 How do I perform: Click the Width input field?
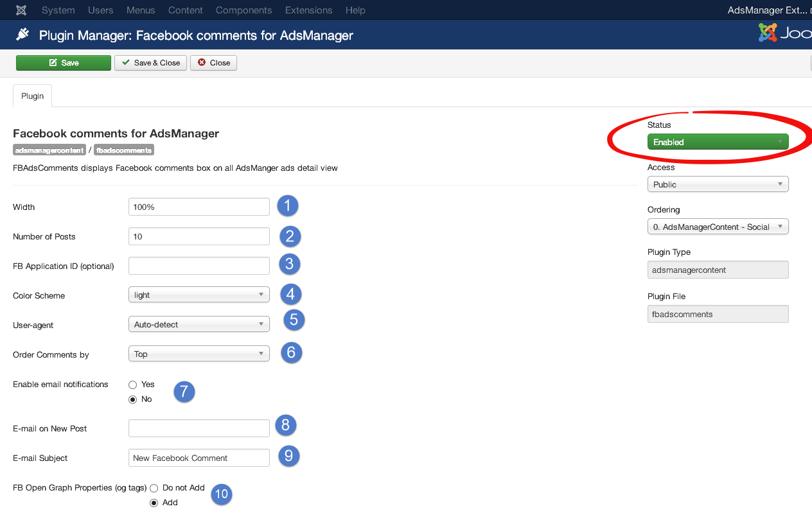tap(199, 207)
